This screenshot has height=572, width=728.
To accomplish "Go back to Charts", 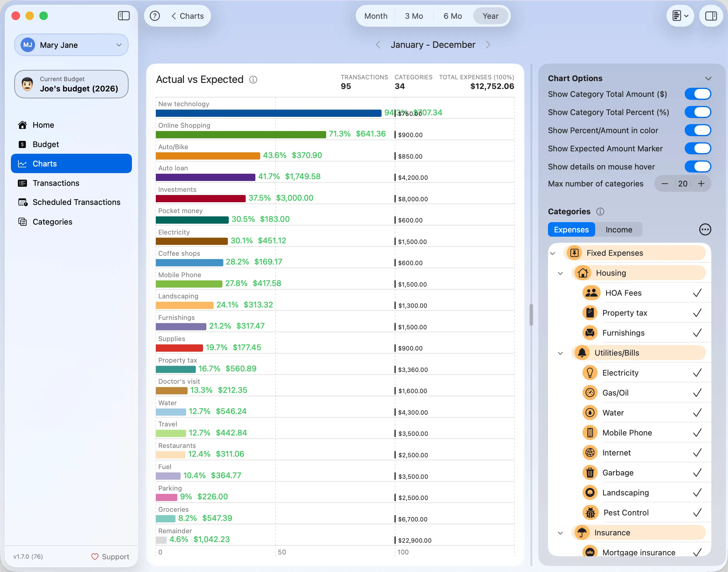I will (187, 16).
